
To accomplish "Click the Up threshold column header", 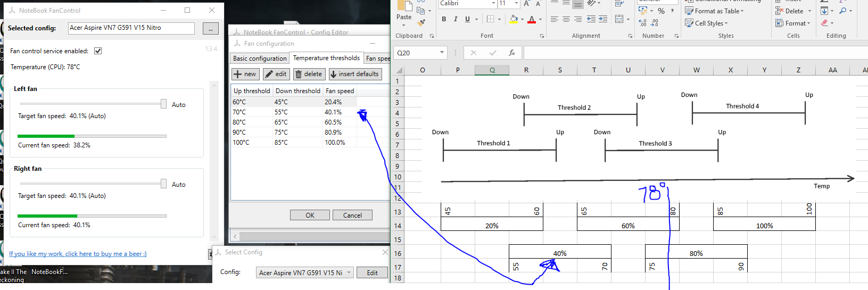I will 252,91.
